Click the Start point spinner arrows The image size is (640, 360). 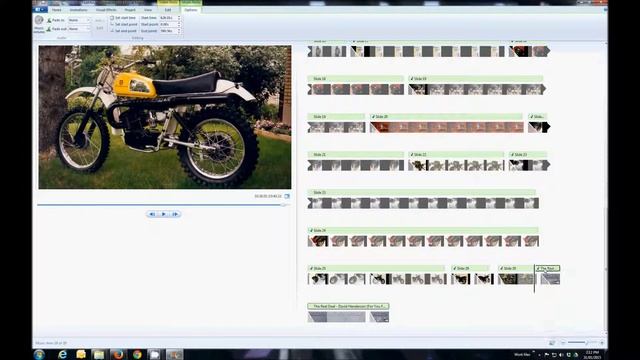tap(180, 24)
